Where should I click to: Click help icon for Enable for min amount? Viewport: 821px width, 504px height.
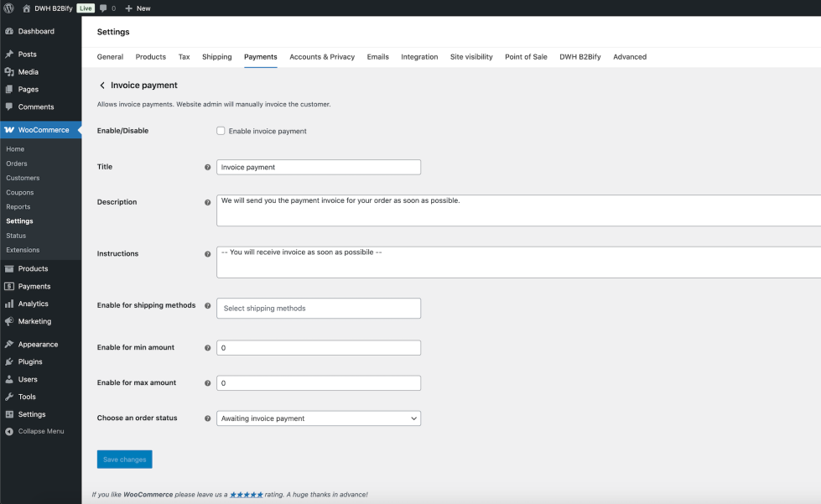pos(208,348)
